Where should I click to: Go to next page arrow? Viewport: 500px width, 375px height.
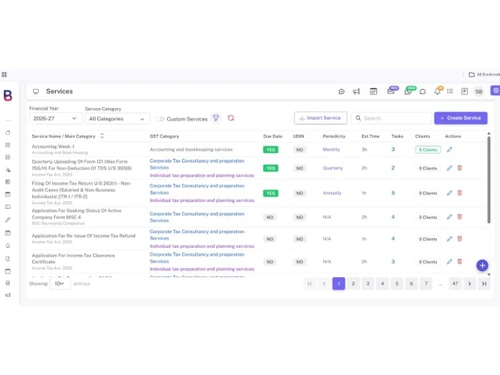pos(470,284)
